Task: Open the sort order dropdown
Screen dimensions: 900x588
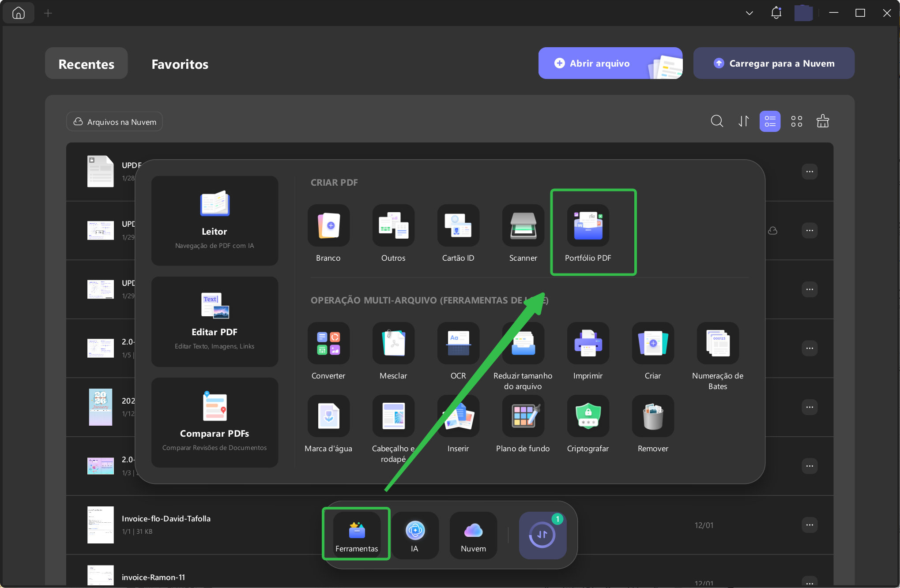Action: point(744,121)
